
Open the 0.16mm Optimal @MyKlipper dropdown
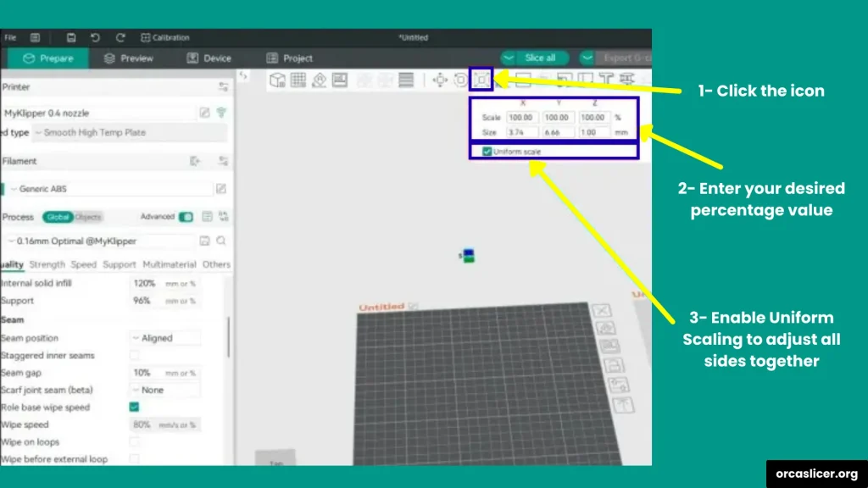pyautogui.click(x=101, y=241)
